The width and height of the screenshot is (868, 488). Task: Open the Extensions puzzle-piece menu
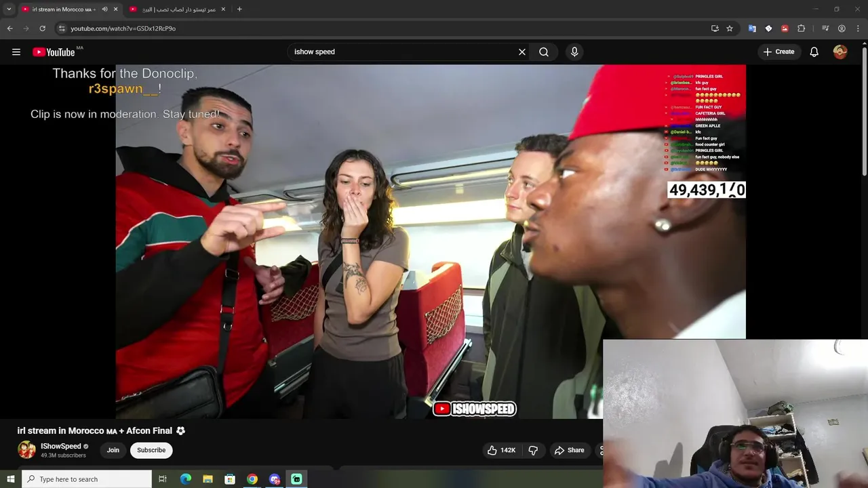tap(801, 28)
